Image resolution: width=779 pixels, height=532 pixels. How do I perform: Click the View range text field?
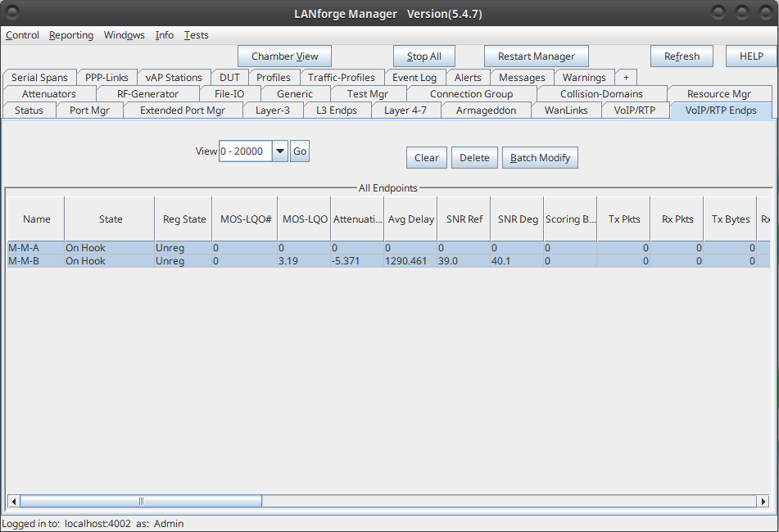(x=245, y=151)
